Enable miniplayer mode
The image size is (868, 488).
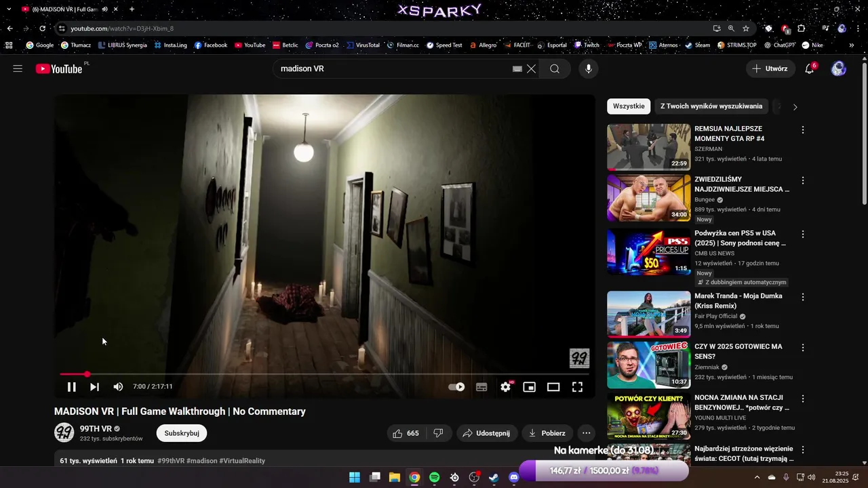(x=530, y=387)
